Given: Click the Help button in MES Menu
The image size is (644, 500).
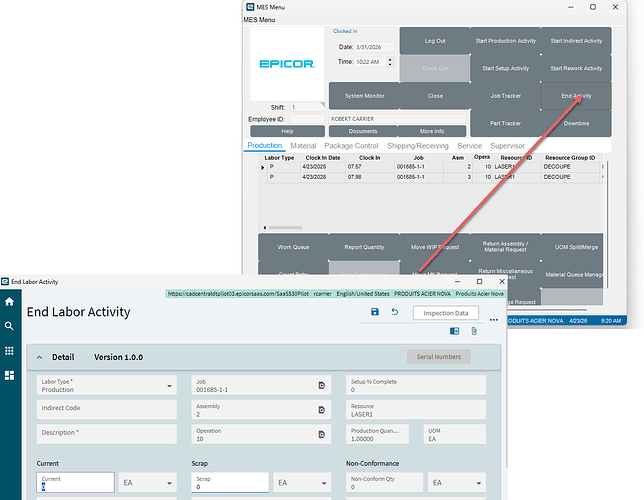Looking at the screenshot, I should pos(287,131).
